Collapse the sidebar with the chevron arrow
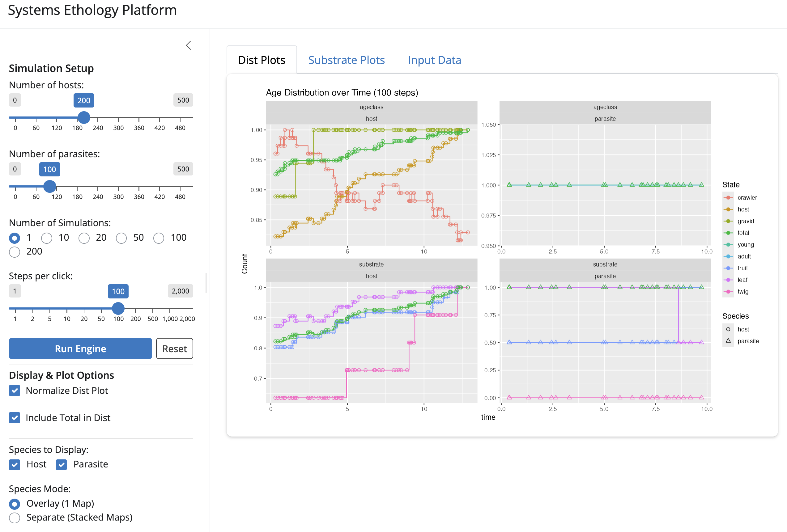 tap(189, 45)
